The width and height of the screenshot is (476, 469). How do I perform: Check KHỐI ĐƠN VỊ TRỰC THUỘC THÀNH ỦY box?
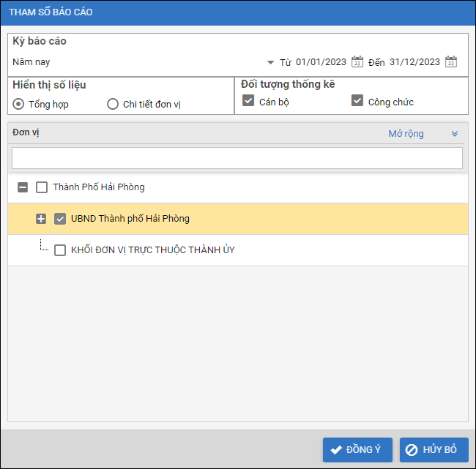coord(60,250)
